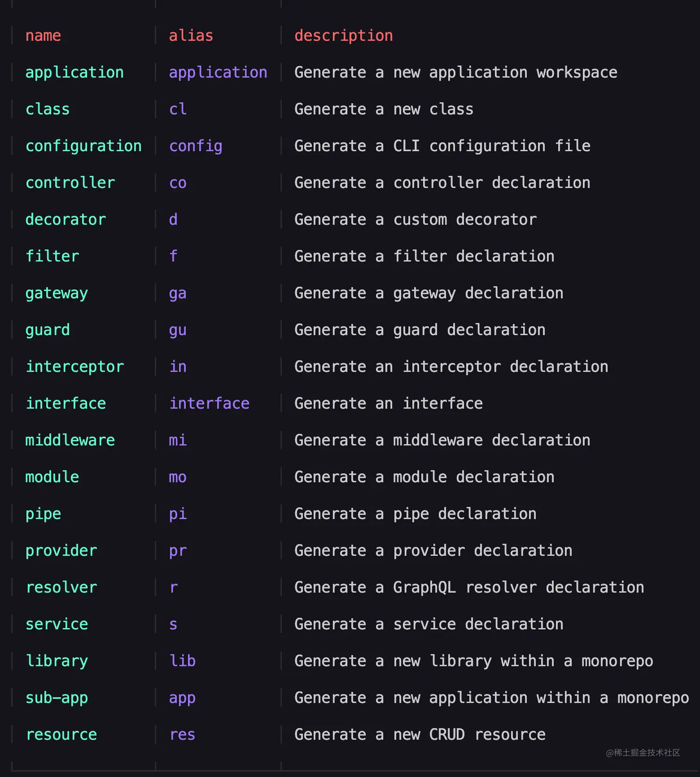The width and height of the screenshot is (700, 777).
Task: Click 'Generate a filter declaration' text
Action: (424, 256)
